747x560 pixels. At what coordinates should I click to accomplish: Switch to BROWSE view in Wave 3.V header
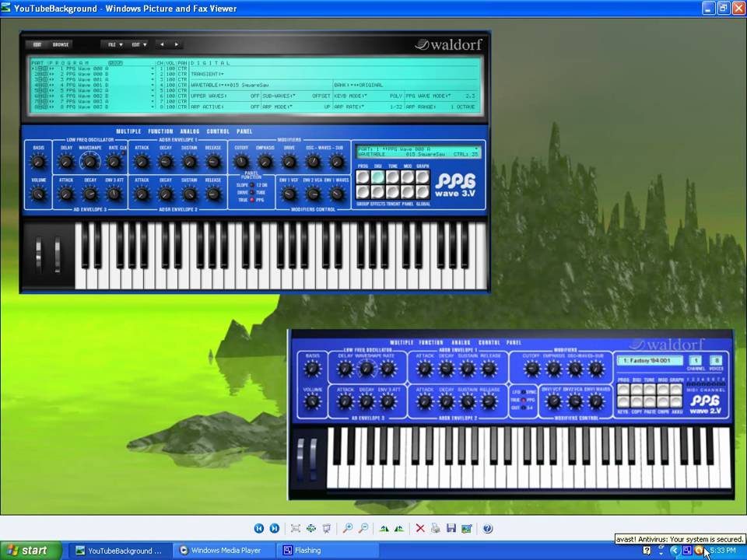pyautogui.click(x=61, y=45)
